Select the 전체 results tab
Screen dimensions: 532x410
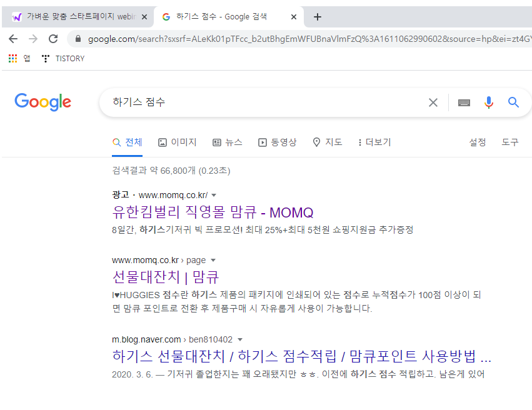pyautogui.click(x=128, y=142)
